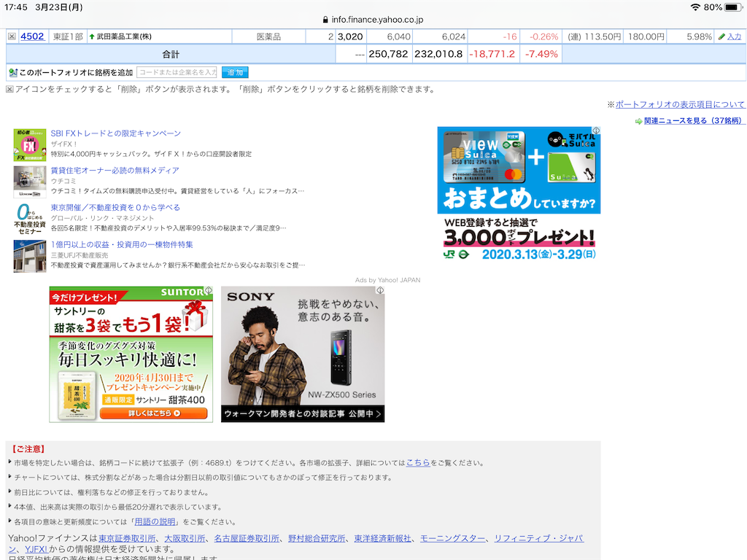Viewport: 747px width, 560px height.
Task: Click ad info icon on Suica banner
Action: (x=596, y=131)
